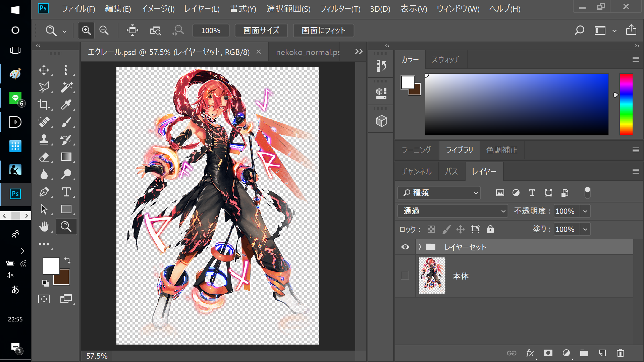This screenshot has width=644, height=362.
Task: Select the Eyedropper tool
Action: (x=66, y=105)
